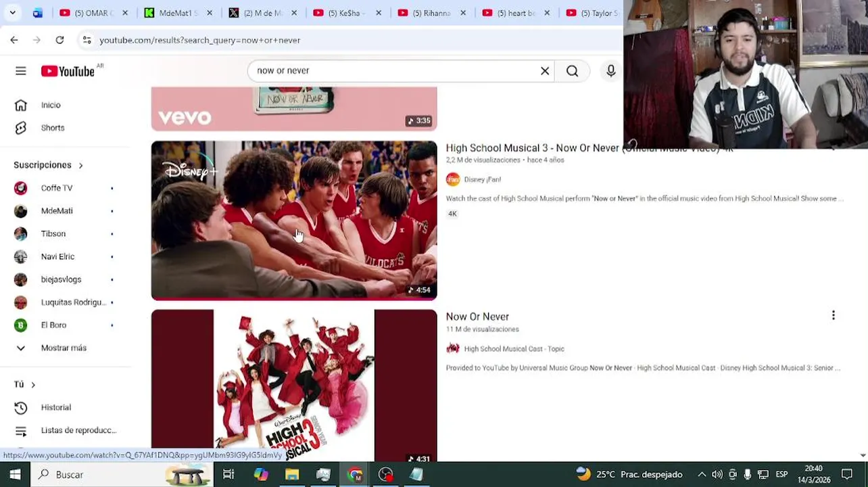The width and height of the screenshot is (868, 487).
Task: Play the Disney+ basketball video thumbnail
Action: coord(294,221)
